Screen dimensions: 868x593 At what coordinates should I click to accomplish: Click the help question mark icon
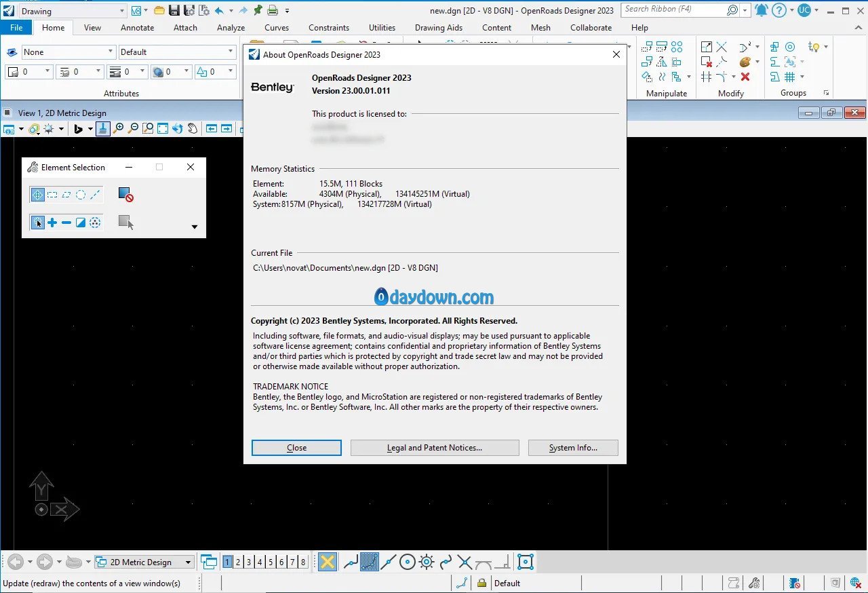(779, 10)
